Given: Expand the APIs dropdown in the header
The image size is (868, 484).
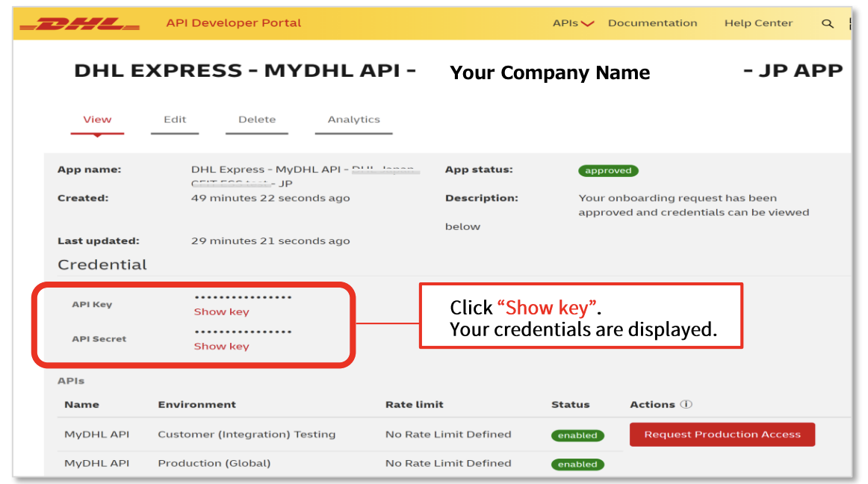Looking at the screenshot, I should (573, 23).
